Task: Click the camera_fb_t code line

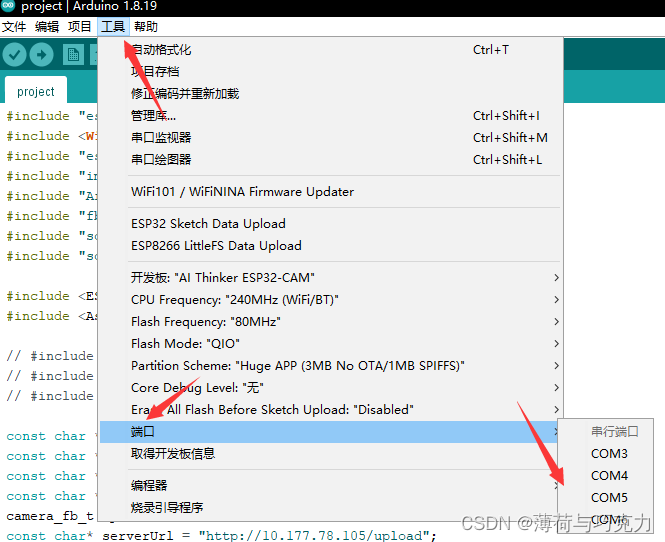Action: [x=50, y=516]
